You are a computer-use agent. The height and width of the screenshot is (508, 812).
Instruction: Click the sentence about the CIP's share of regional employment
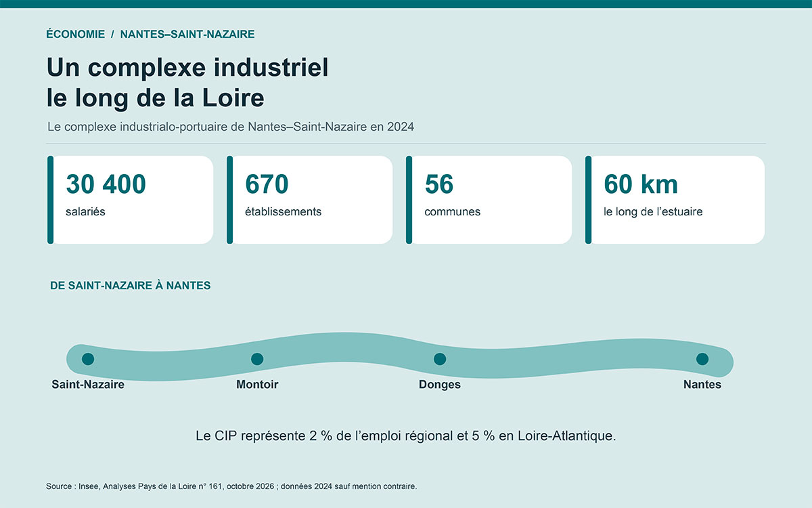[x=406, y=436]
